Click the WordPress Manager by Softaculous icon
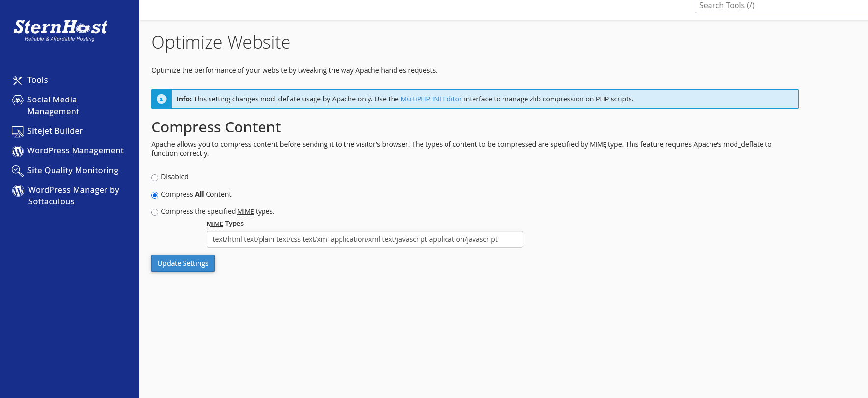 [x=18, y=191]
